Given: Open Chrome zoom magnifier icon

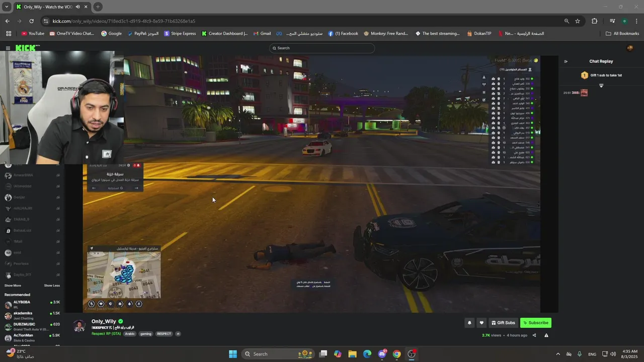Looking at the screenshot, I should (x=567, y=21).
